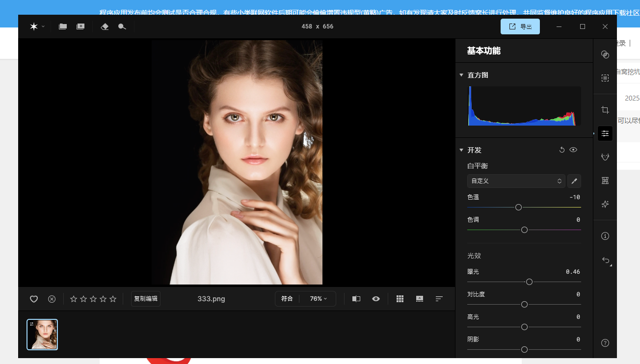Toggle visibility of 开发 adjustments
Image resolution: width=640 pixels, height=364 pixels.
pos(573,150)
